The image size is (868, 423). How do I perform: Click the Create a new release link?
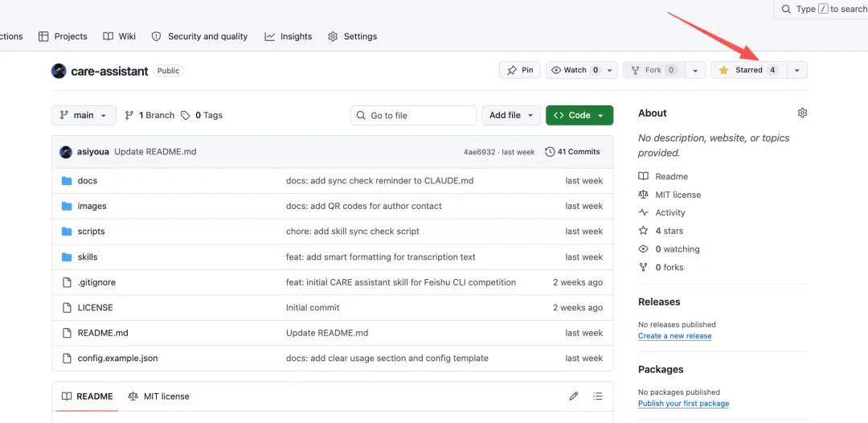675,335
